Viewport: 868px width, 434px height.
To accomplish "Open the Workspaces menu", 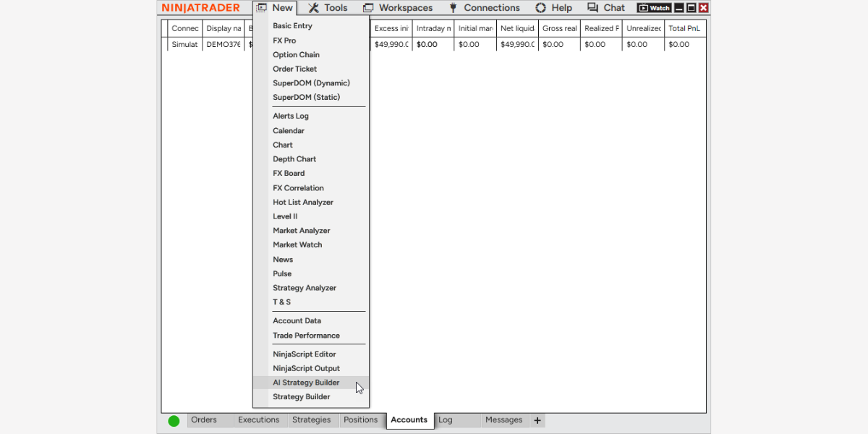I will click(x=397, y=8).
